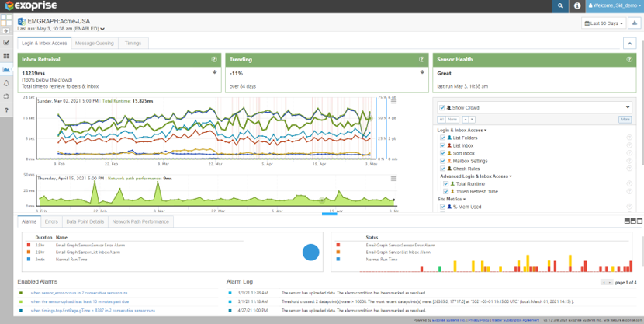Click the four-square layout icon in sidebar
The height and width of the screenshot is (324, 644).
coord(6,19)
